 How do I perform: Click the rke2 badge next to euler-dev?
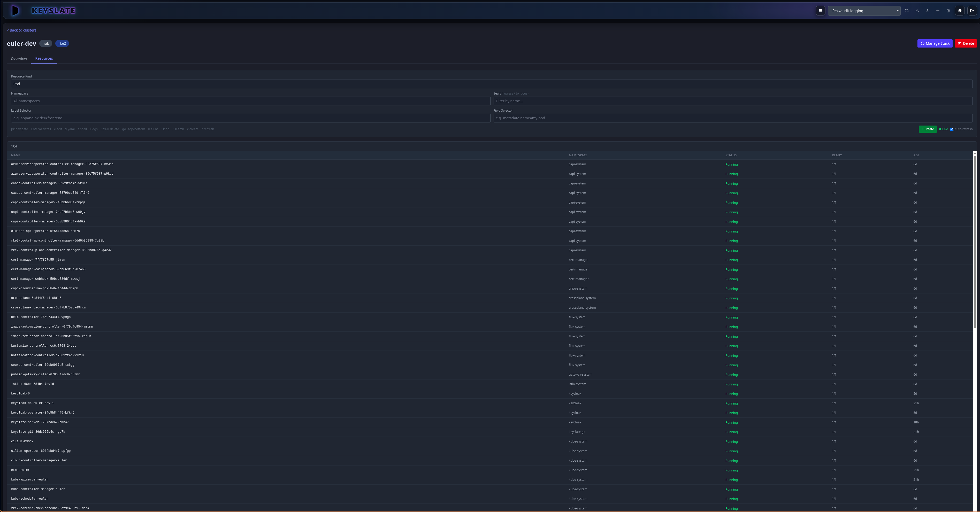[x=62, y=43]
